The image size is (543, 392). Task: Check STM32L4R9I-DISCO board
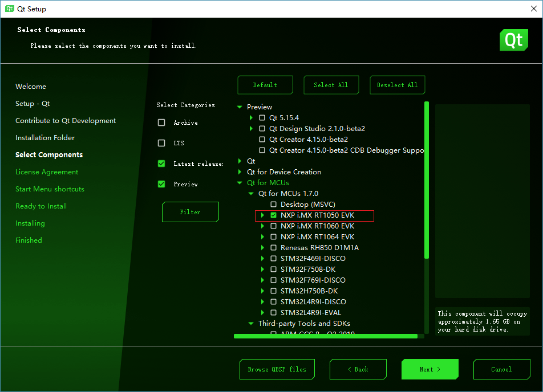pyautogui.click(x=274, y=302)
